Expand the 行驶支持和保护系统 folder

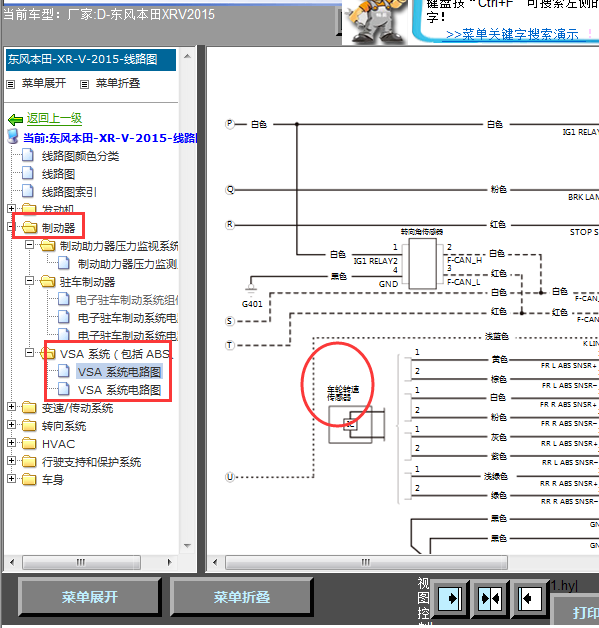tap(11, 461)
